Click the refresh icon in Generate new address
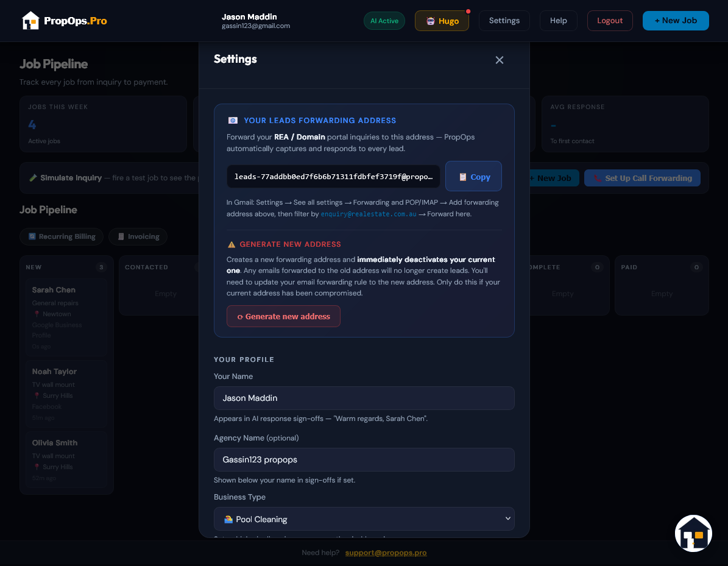728x566 pixels. coord(240,317)
